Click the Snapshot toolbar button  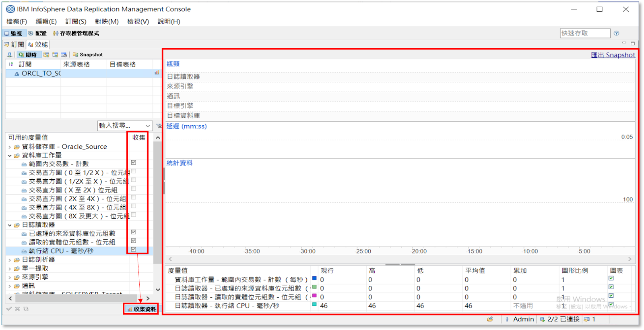[88, 55]
